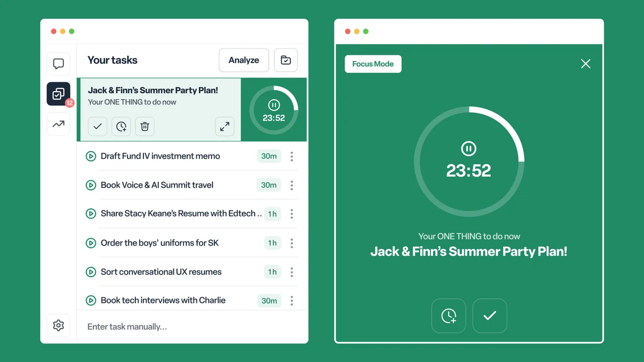Select the tasks icon with the 12 badge

(58, 94)
